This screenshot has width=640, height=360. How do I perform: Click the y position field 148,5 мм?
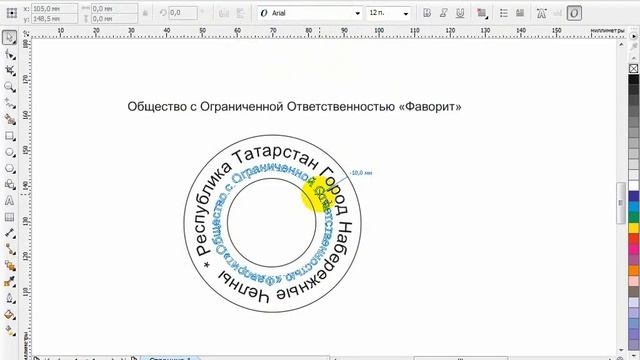coord(54,18)
